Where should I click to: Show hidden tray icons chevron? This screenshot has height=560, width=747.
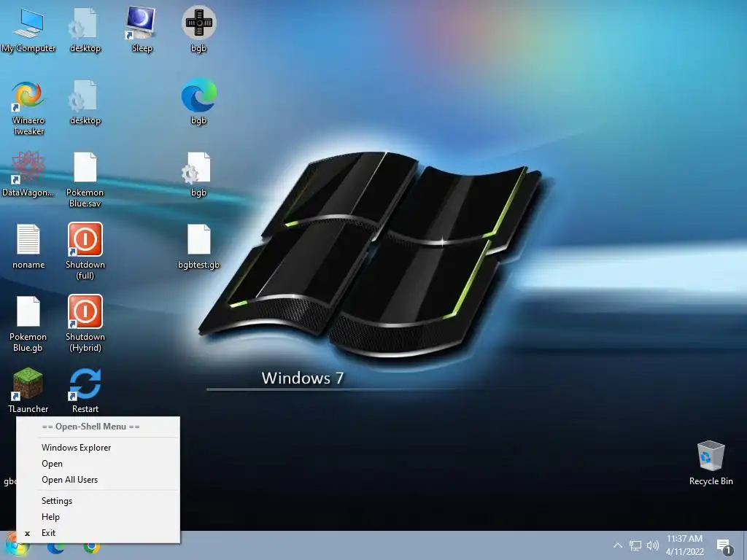(617, 545)
